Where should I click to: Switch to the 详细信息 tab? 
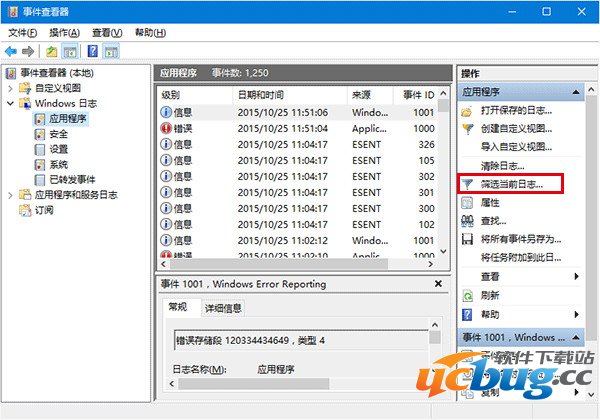[x=224, y=308]
